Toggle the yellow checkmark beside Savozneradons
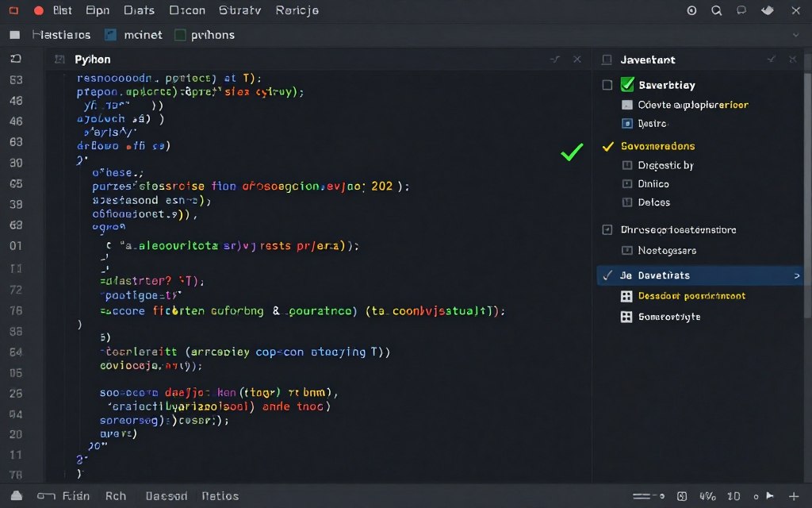Image resolution: width=812 pixels, height=508 pixels. point(608,146)
